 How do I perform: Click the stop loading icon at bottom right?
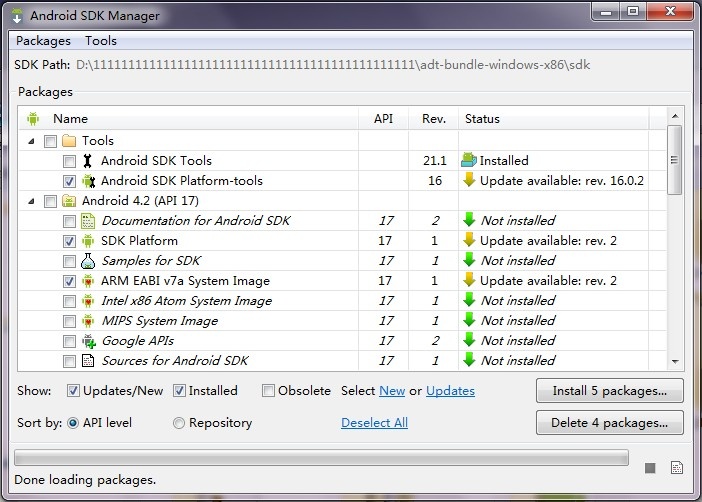click(x=650, y=467)
